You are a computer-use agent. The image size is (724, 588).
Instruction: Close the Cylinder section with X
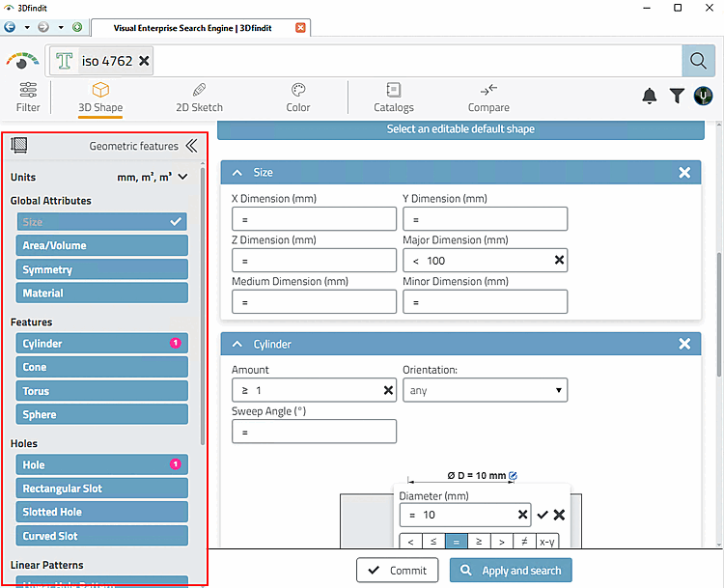(684, 344)
